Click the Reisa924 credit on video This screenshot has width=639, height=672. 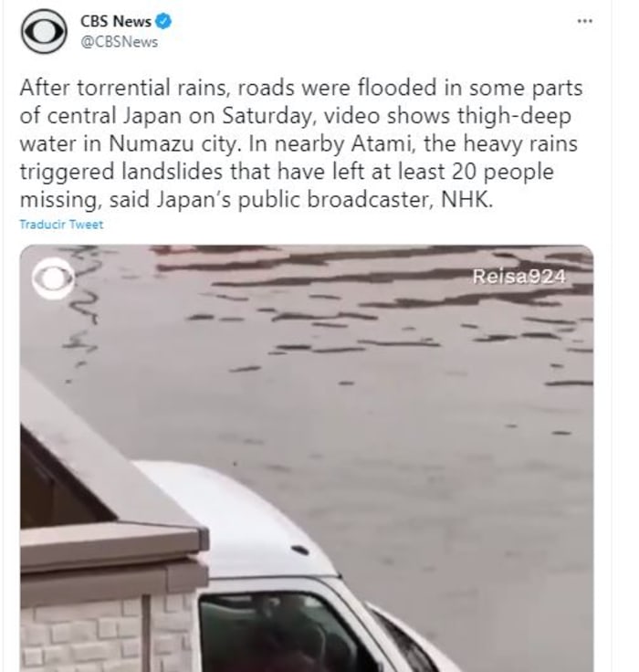click(519, 277)
